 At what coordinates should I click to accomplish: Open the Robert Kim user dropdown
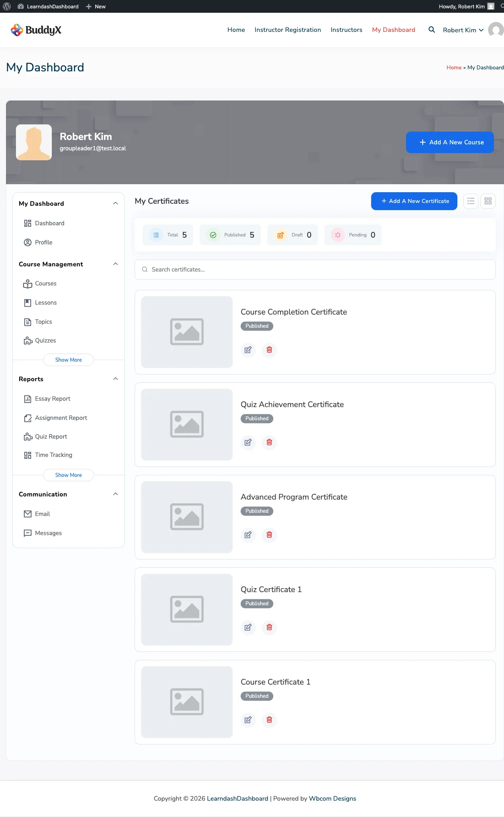(x=463, y=30)
